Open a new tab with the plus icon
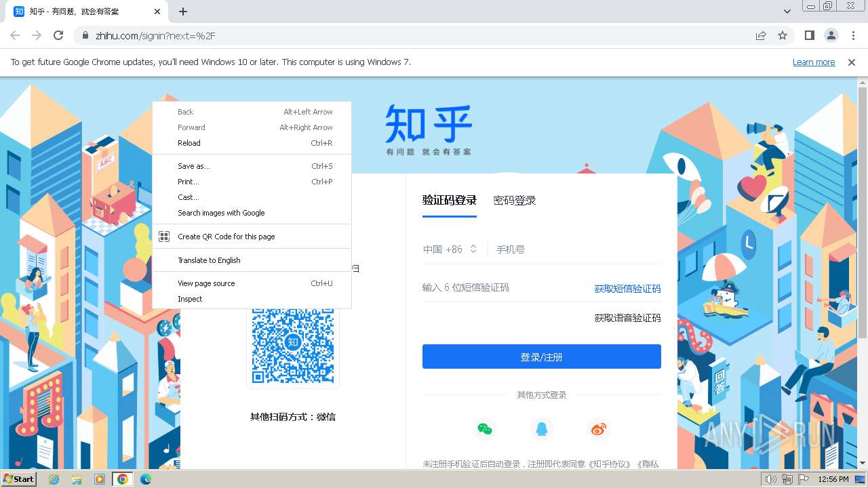Viewport: 868px width, 488px height. (x=183, y=12)
